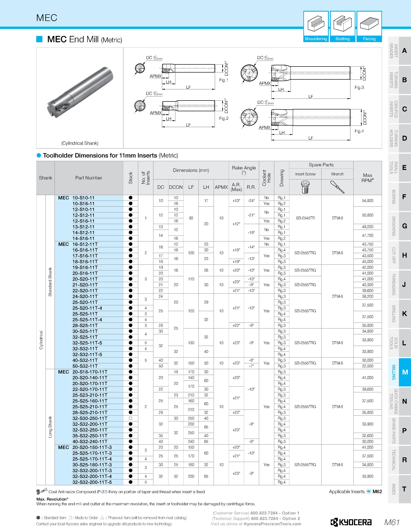Select part number 20-S18-170-11T
The height and width of the screenshot is (532, 411).
(x=90, y=372)
